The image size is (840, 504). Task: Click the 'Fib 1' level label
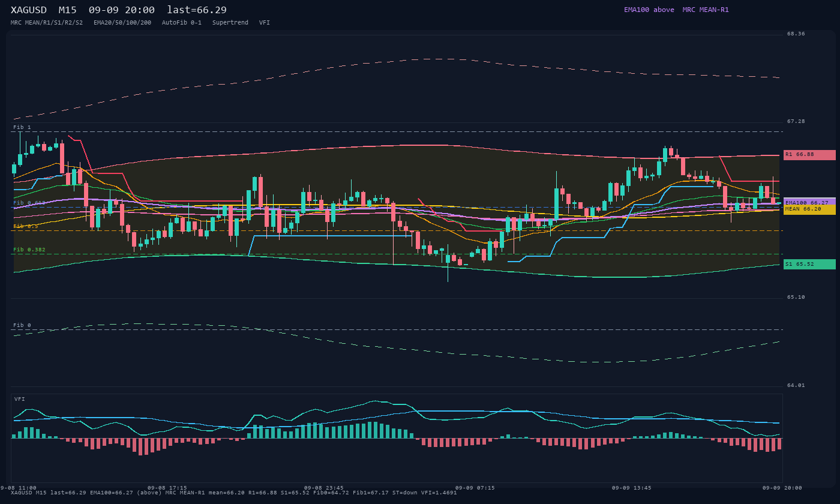(x=22, y=128)
